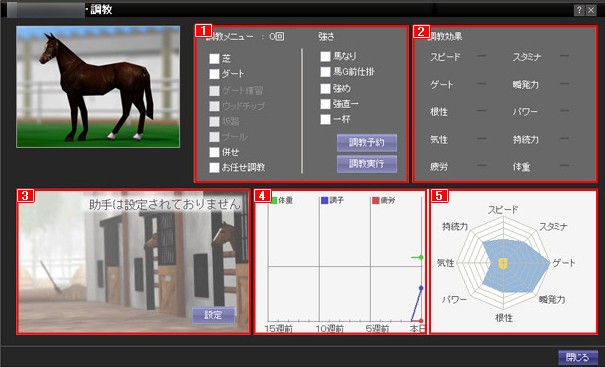This screenshot has width=605, height=367.
Task: Click スピード label in 調教効果 panel
Action: pos(445,57)
